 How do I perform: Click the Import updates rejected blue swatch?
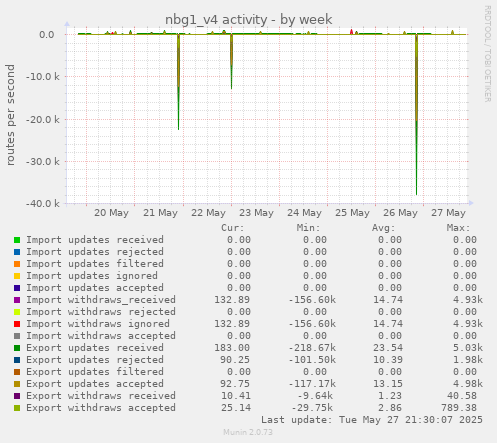[x=17, y=252]
